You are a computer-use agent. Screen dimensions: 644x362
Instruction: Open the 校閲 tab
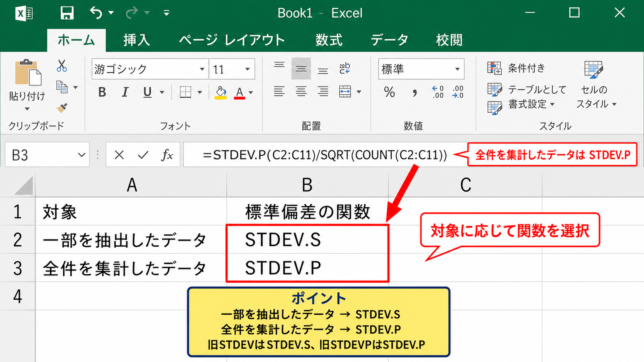tap(449, 40)
